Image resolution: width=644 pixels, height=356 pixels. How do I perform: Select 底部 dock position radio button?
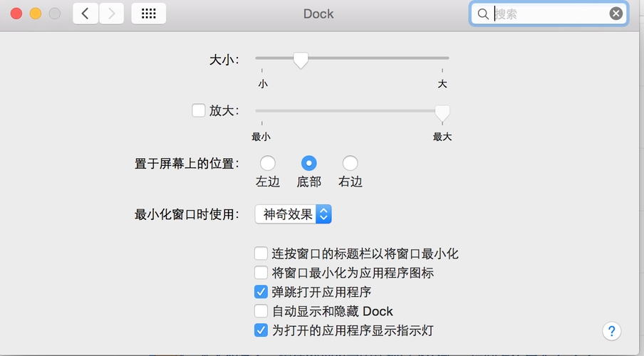point(309,163)
